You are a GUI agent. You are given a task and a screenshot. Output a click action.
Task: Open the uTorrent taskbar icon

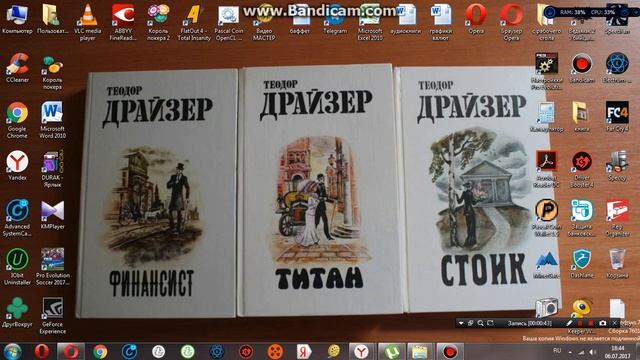(x=391, y=351)
